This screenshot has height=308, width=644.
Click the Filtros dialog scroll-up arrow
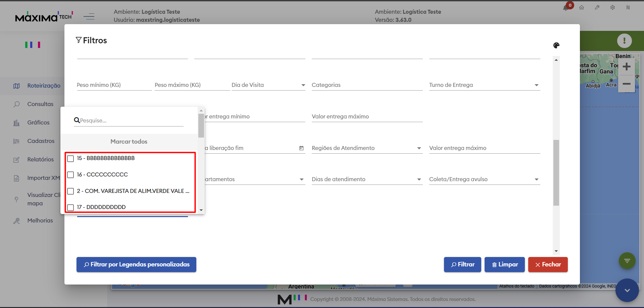click(x=556, y=60)
